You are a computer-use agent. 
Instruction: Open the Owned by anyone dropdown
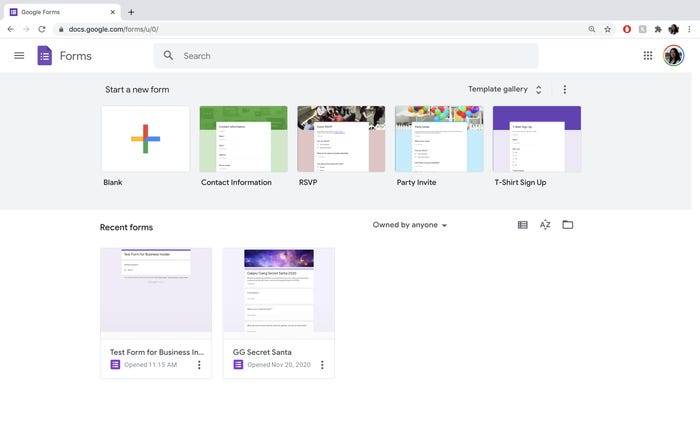(410, 225)
